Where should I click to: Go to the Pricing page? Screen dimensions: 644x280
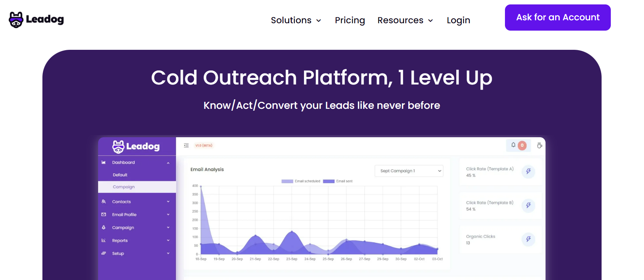point(350,20)
